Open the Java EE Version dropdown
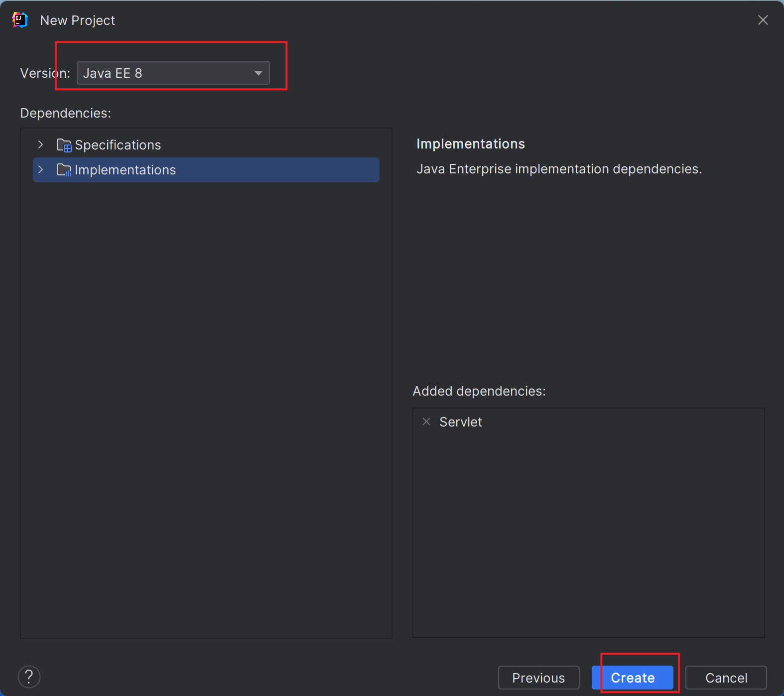Image resolution: width=784 pixels, height=696 pixels. [173, 73]
